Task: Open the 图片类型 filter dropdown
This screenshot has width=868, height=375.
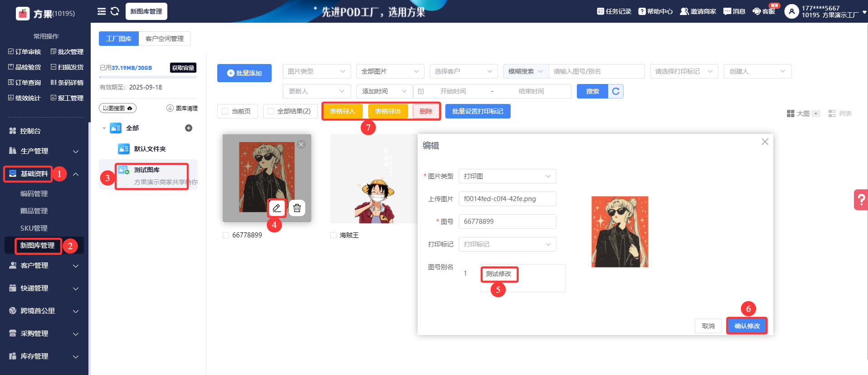Action: pos(317,71)
